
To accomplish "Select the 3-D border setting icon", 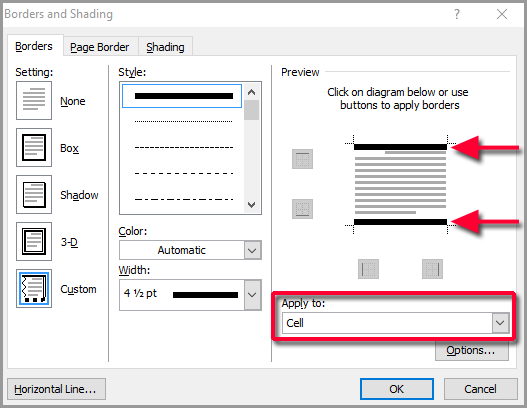I will click(34, 241).
